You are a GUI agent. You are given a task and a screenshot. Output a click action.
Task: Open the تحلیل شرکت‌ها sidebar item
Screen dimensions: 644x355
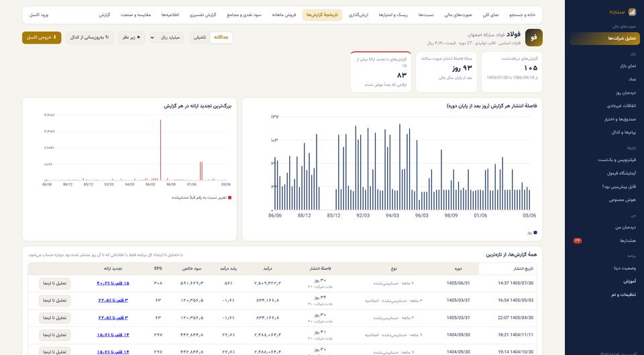click(604, 38)
